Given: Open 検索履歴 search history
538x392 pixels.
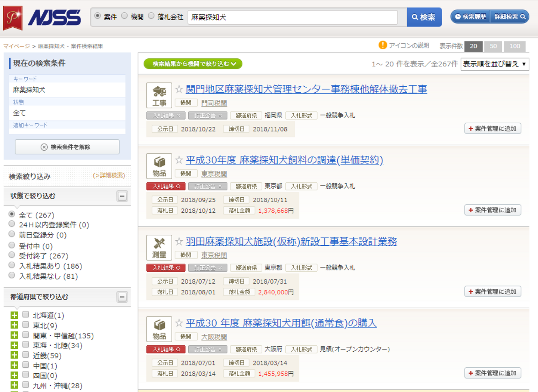Looking at the screenshot, I should 470,17.
